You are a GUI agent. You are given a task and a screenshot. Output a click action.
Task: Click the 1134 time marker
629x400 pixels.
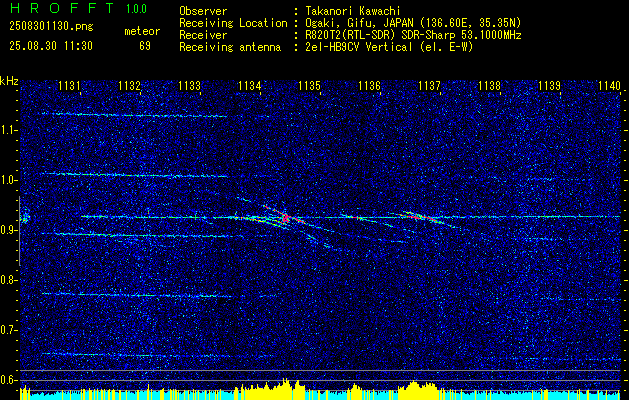250,86
